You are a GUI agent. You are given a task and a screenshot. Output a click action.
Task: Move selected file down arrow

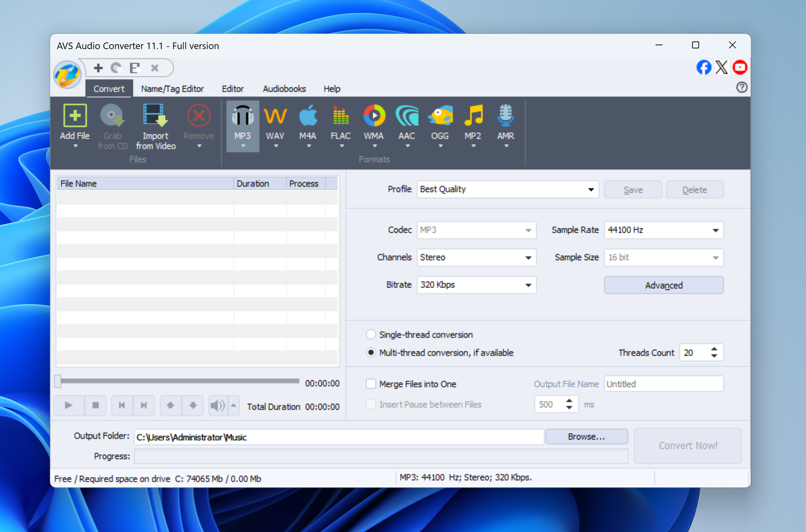pos(193,405)
